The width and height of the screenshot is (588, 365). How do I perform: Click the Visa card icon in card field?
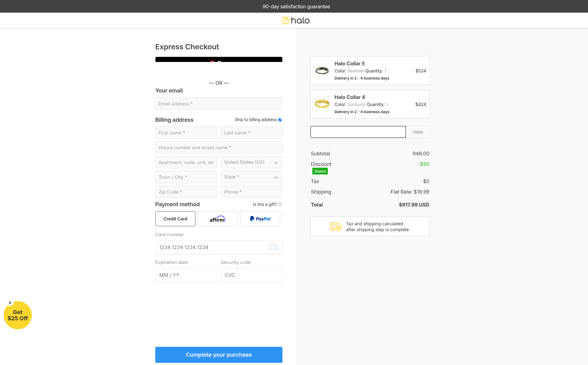pyautogui.click(x=273, y=247)
